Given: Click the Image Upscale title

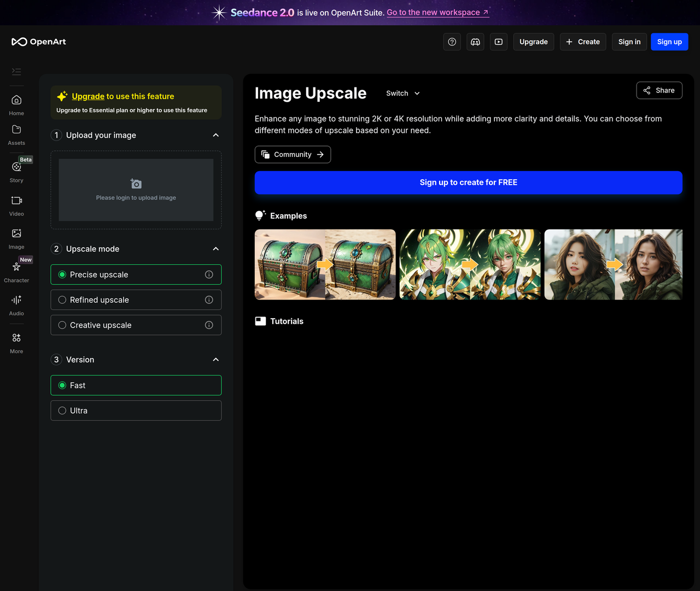Looking at the screenshot, I should click(x=311, y=93).
